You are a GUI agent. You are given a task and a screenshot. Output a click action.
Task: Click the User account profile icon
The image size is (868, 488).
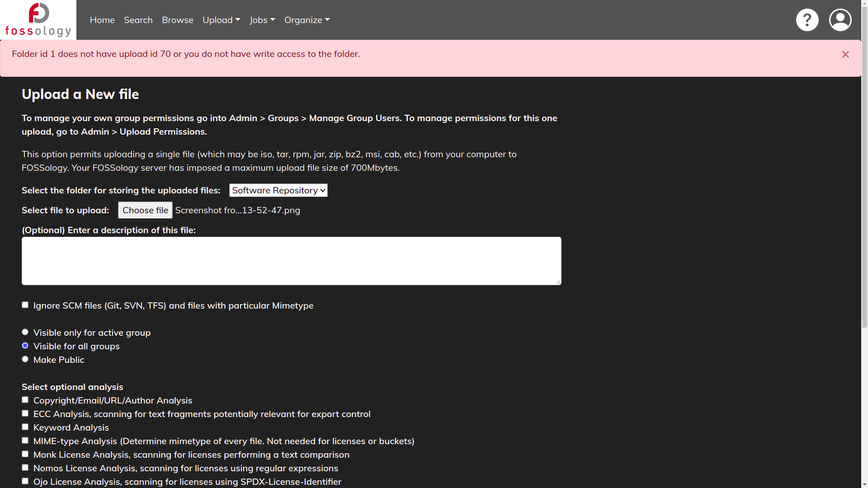click(x=840, y=20)
